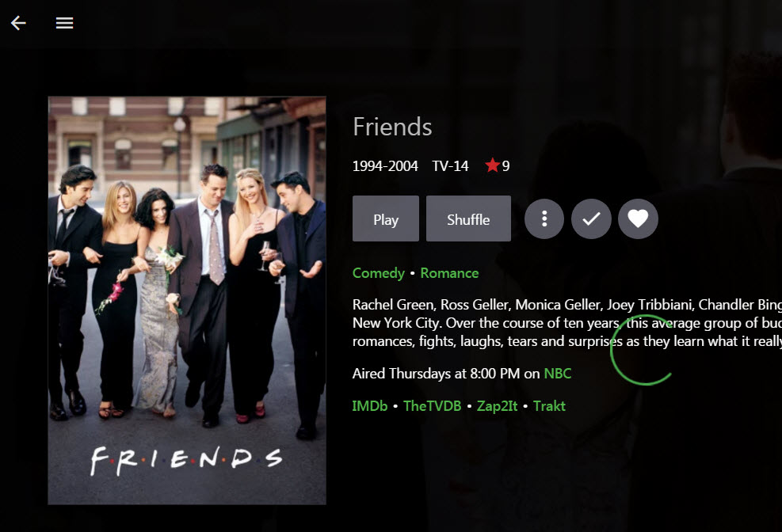Click the Friends poster image

click(x=187, y=300)
